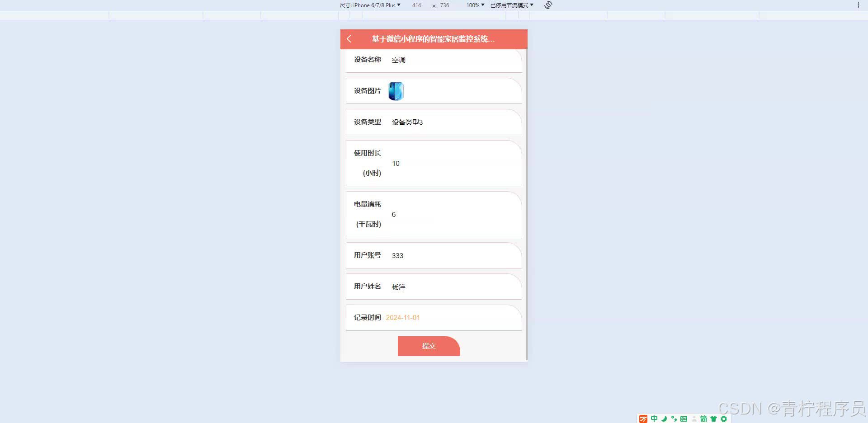Tap the back arrow in the red header
The image size is (868, 423).
349,39
